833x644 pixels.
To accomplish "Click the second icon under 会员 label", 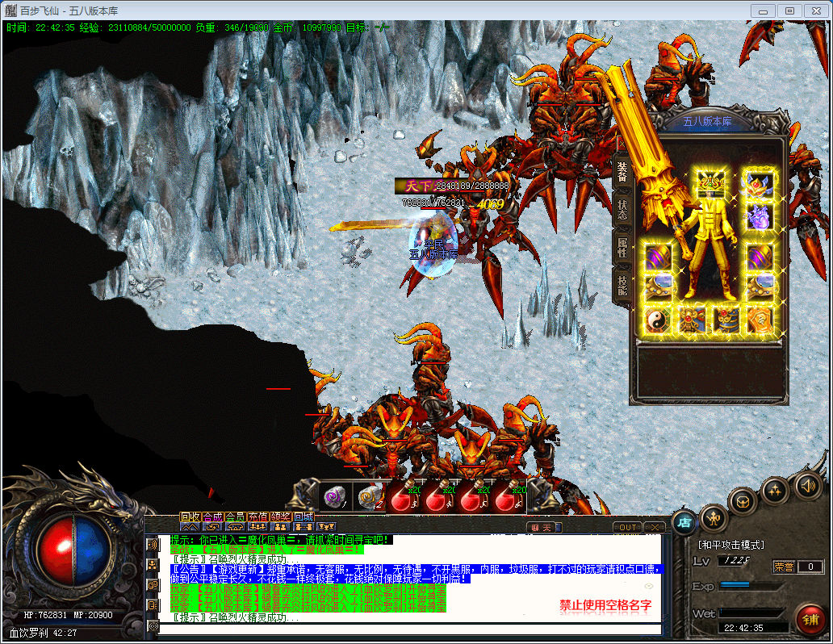I will 236,526.
